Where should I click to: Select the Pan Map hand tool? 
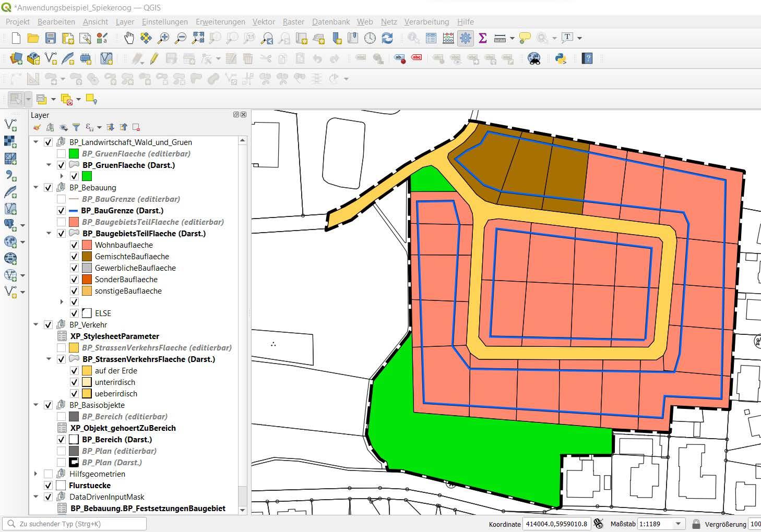tap(129, 38)
